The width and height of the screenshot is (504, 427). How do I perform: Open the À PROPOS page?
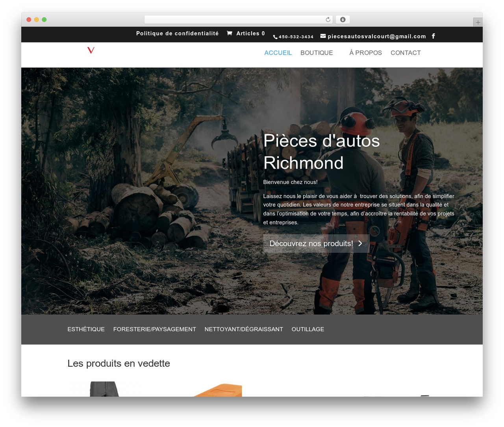[x=365, y=53]
